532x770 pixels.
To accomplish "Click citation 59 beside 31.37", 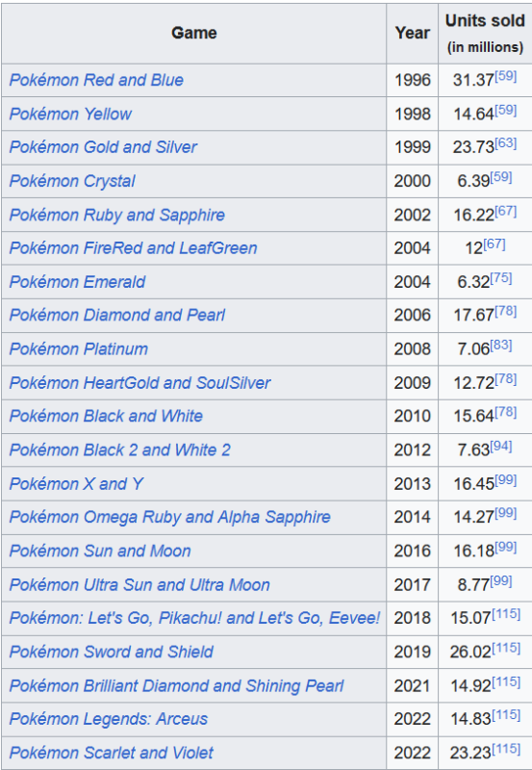I will (505, 76).
